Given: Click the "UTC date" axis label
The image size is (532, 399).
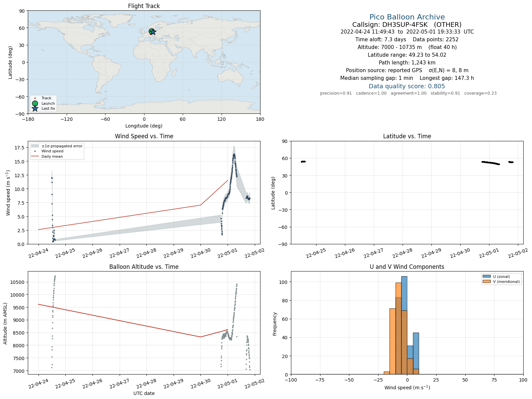Looking at the screenshot, I should [144, 393].
